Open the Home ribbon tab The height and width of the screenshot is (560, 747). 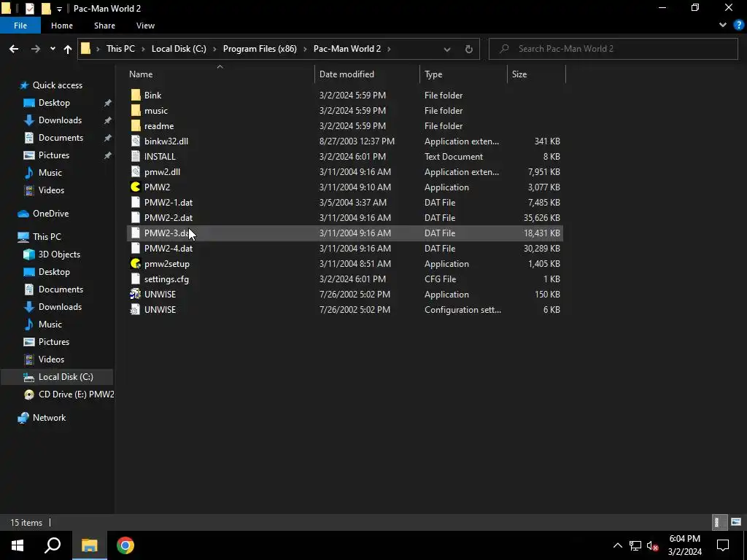coord(62,26)
